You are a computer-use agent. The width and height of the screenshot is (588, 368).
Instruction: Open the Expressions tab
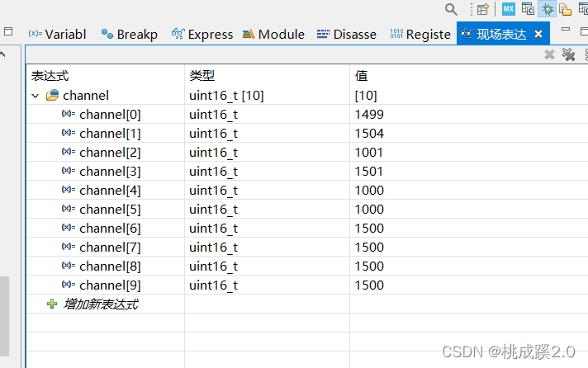[x=202, y=34]
